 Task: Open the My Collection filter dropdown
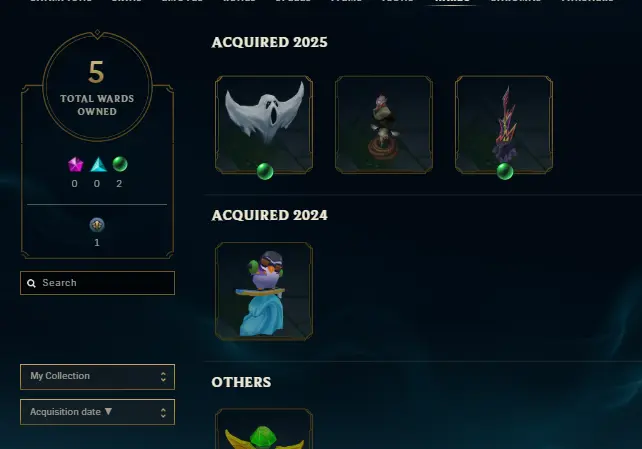click(x=97, y=377)
